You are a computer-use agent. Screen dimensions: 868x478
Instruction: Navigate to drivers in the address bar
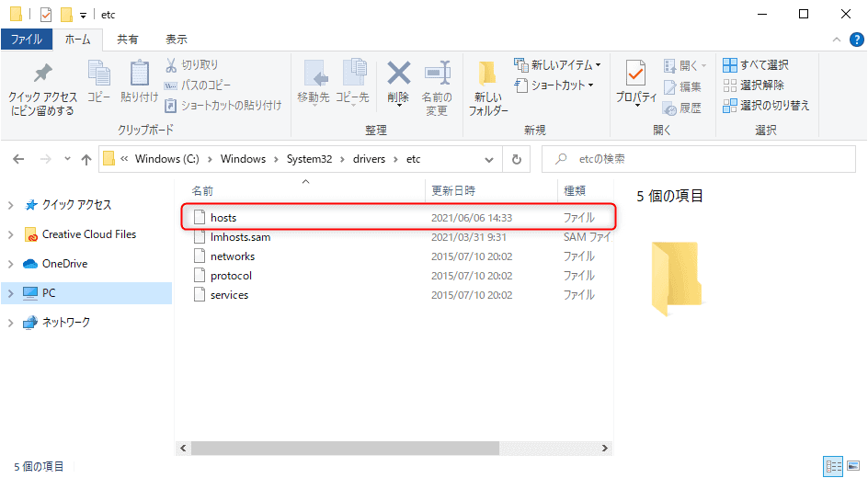[x=370, y=159]
